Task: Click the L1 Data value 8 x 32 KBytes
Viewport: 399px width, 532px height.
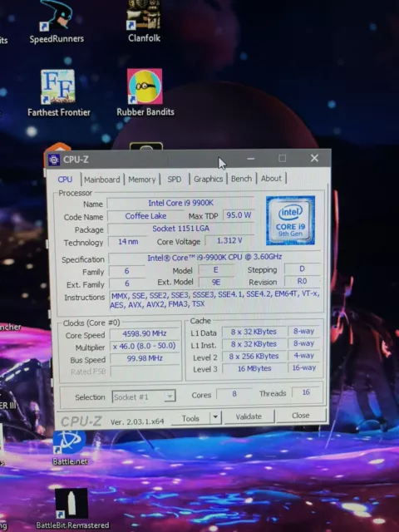Action: (254, 332)
